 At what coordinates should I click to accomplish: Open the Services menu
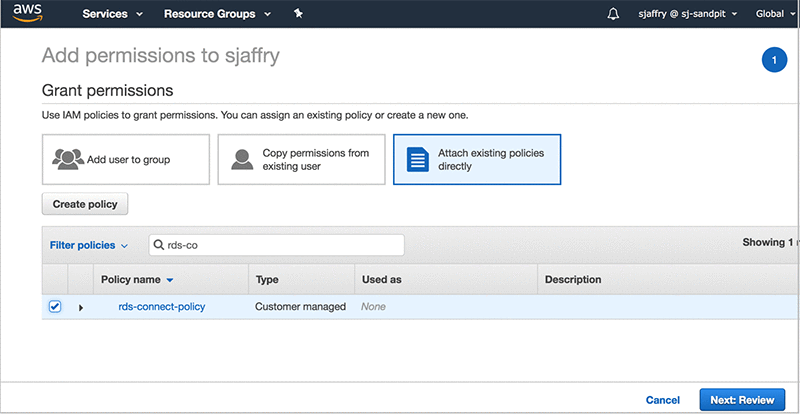[112, 14]
